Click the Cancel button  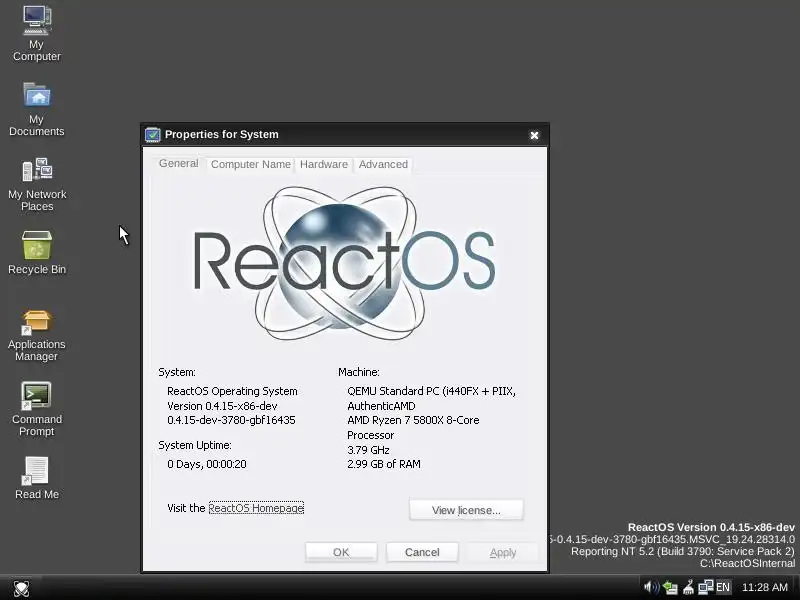pos(422,552)
